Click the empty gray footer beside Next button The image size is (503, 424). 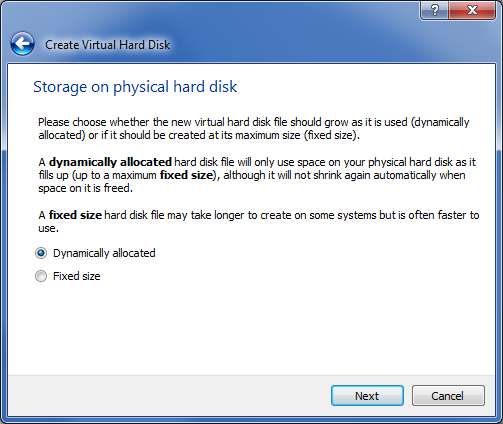point(167,396)
